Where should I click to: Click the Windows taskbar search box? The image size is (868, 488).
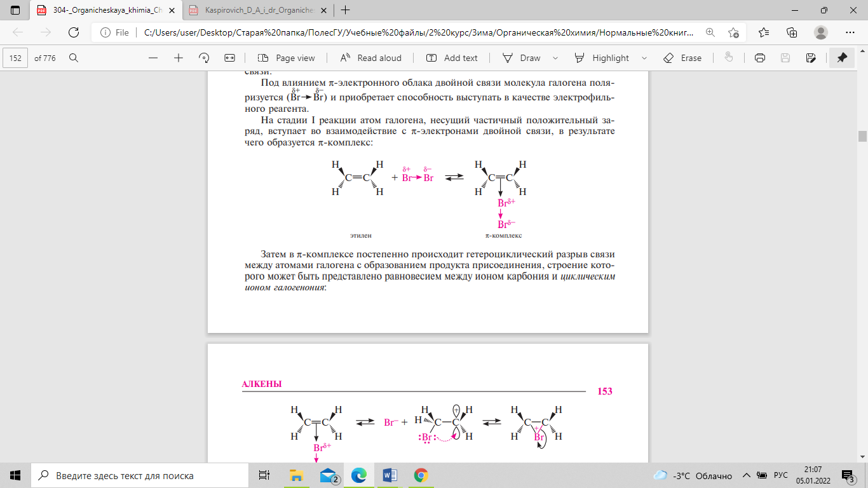point(139,475)
